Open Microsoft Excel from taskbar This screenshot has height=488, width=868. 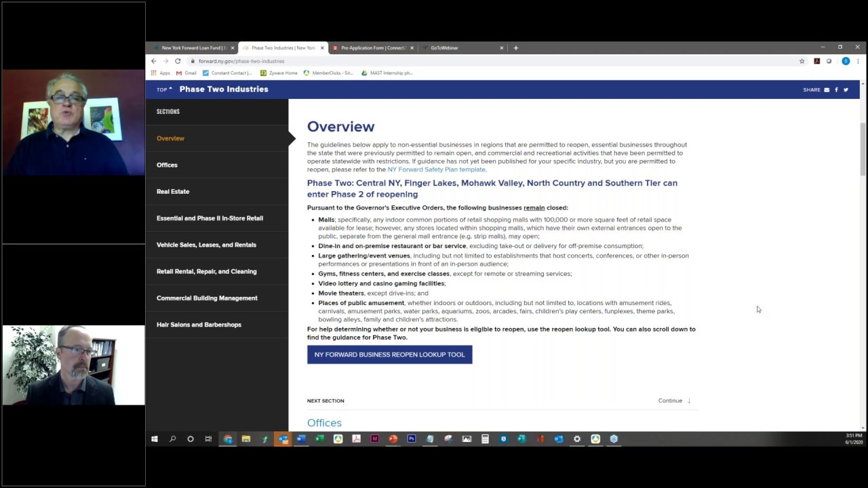click(319, 439)
